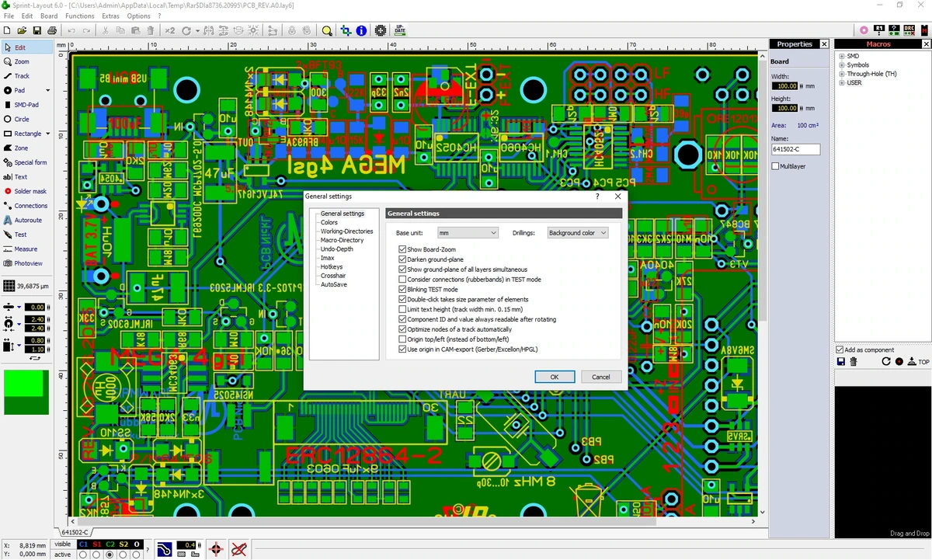Image resolution: width=932 pixels, height=560 pixels.
Task: Click the Save file toolbar icon
Action: pyautogui.click(x=37, y=30)
